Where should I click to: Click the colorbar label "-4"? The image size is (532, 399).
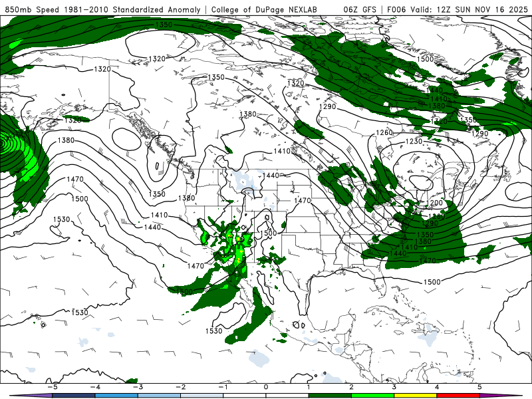pos(95,387)
